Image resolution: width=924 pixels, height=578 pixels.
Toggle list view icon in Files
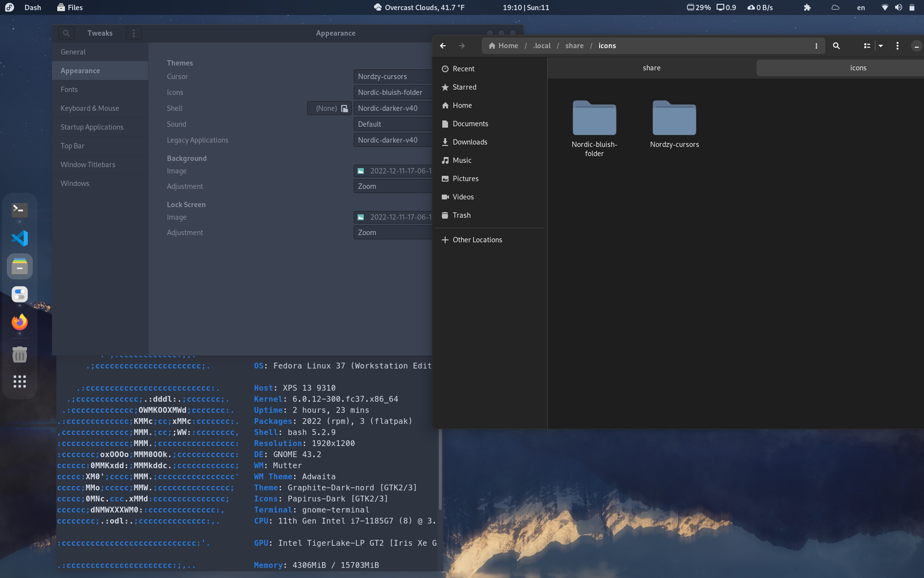(x=867, y=46)
